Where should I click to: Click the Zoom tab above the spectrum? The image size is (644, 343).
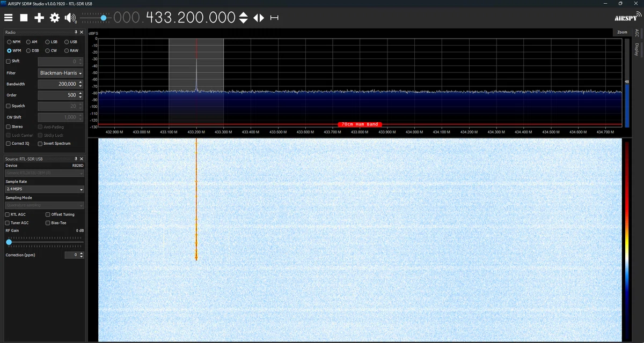click(622, 32)
